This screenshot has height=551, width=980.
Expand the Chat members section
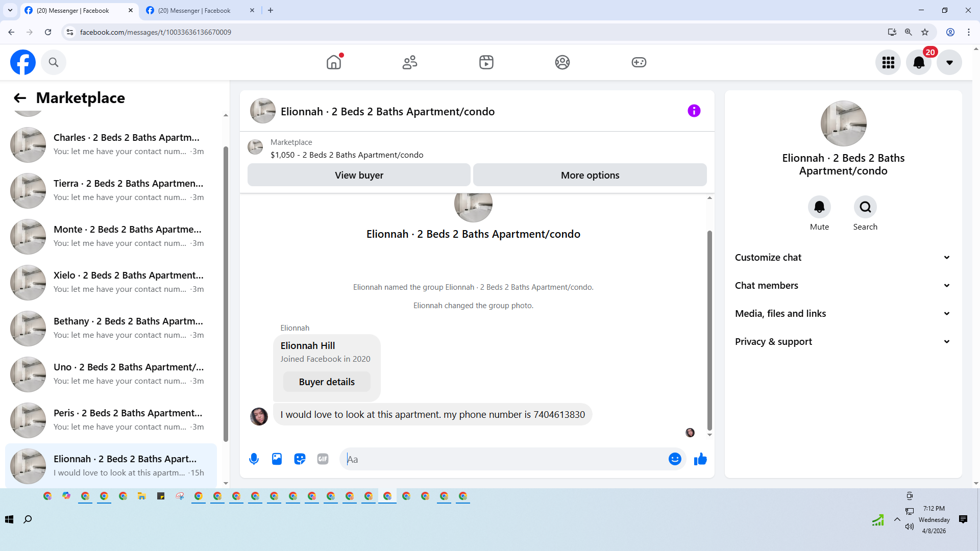(843, 286)
